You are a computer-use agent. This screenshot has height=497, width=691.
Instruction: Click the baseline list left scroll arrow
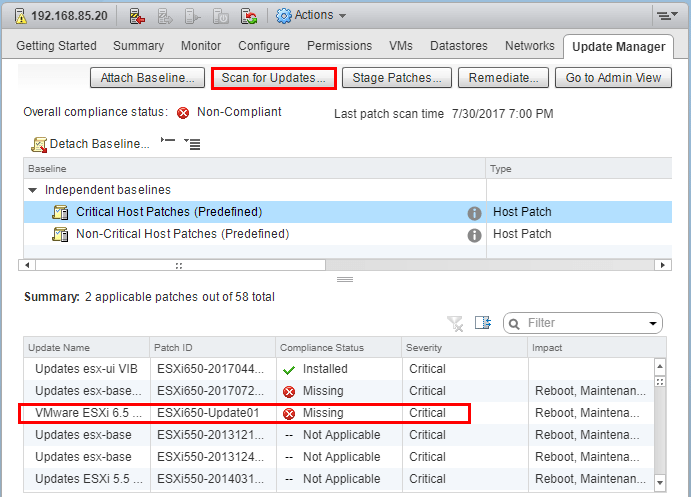click(x=27, y=265)
